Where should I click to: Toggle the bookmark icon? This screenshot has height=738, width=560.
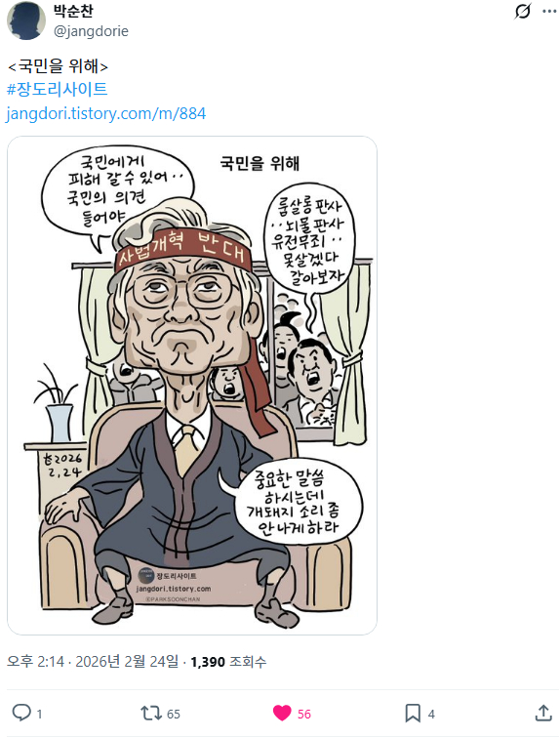(413, 713)
